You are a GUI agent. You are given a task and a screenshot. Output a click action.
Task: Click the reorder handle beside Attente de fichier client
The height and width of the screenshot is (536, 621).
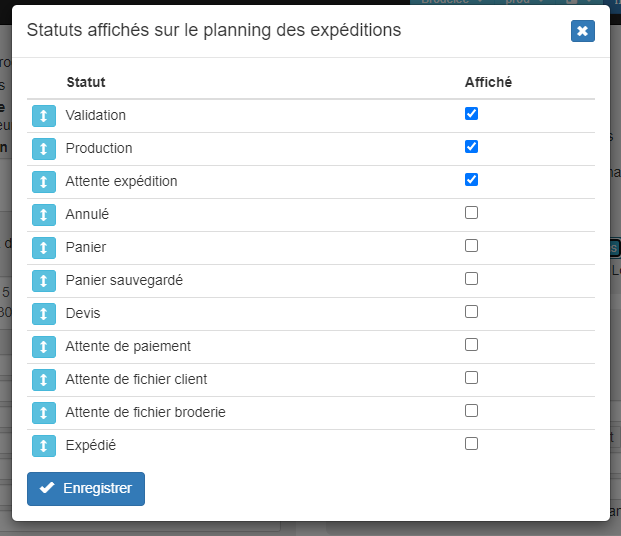point(44,380)
